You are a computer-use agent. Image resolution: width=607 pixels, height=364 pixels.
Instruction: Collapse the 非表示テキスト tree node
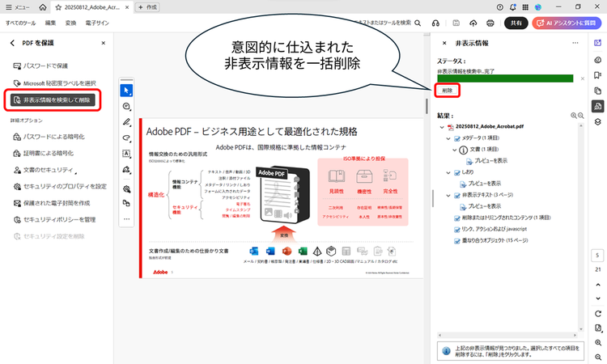[448, 195]
